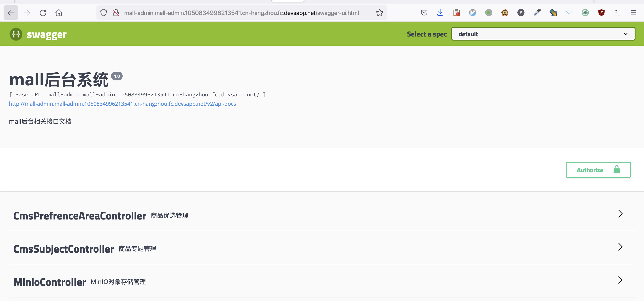Click the tracking protection shield icon
644x301 pixels.
pyautogui.click(x=104, y=13)
